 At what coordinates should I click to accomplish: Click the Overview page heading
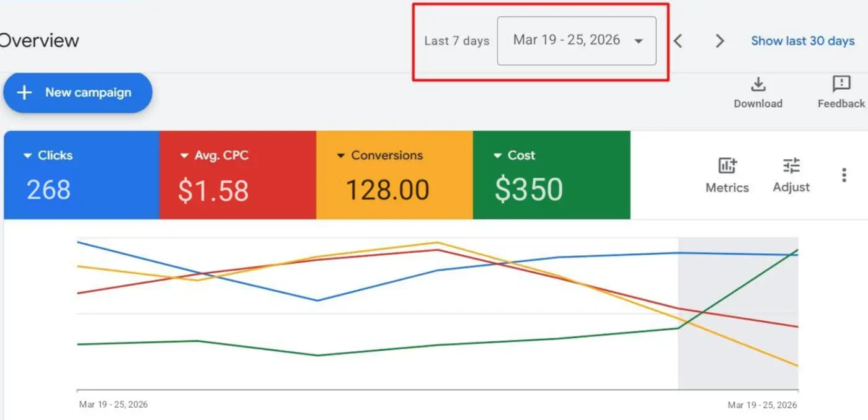[39, 41]
